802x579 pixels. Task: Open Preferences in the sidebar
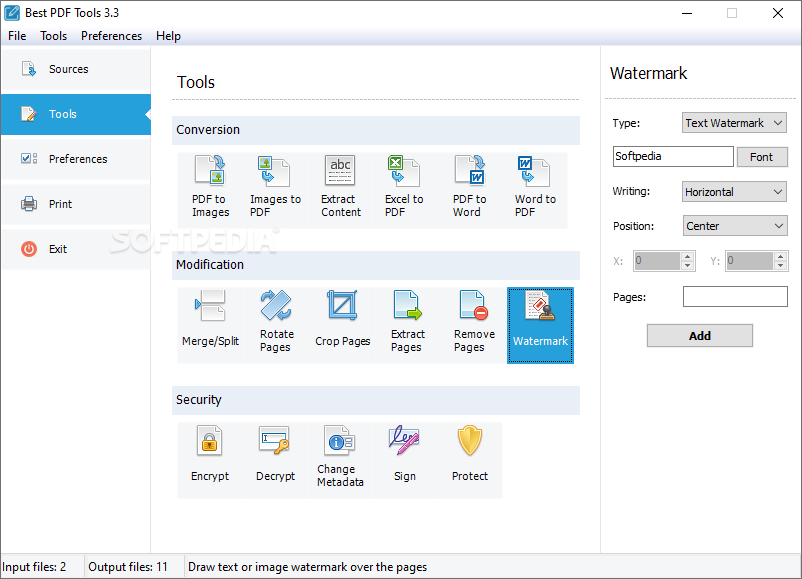click(76, 159)
